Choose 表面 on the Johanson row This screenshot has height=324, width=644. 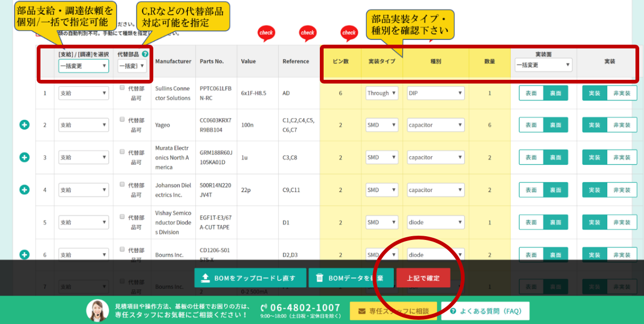coord(531,190)
